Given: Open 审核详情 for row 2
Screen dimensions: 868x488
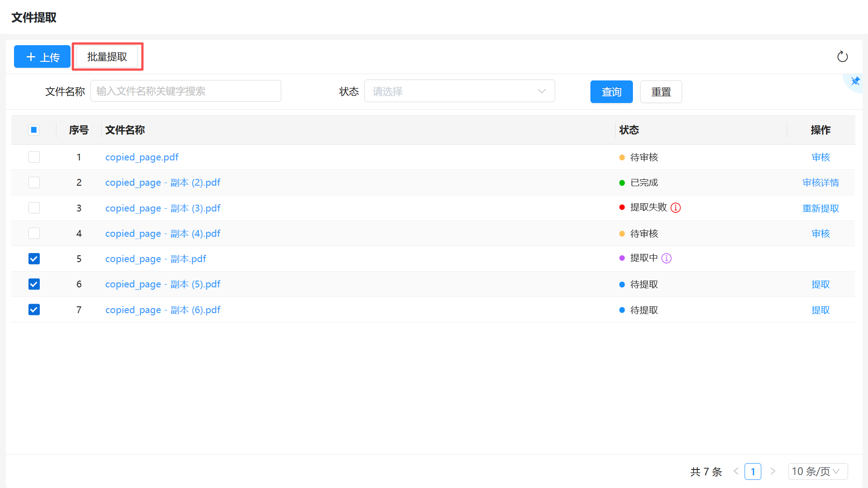Looking at the screenshot, I should [x=820, y=183].
